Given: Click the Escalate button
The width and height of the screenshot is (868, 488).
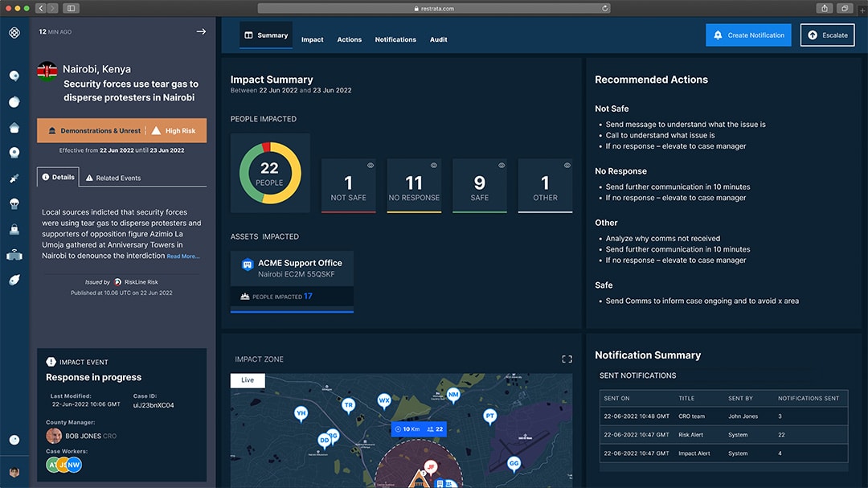Looking at the screenshot, I should pos(828,35).
